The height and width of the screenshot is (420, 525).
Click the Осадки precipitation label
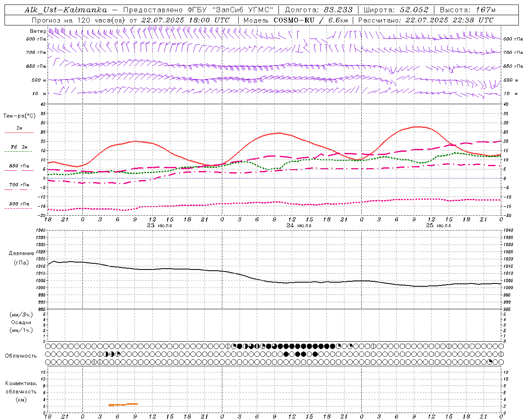click(21, 322)
